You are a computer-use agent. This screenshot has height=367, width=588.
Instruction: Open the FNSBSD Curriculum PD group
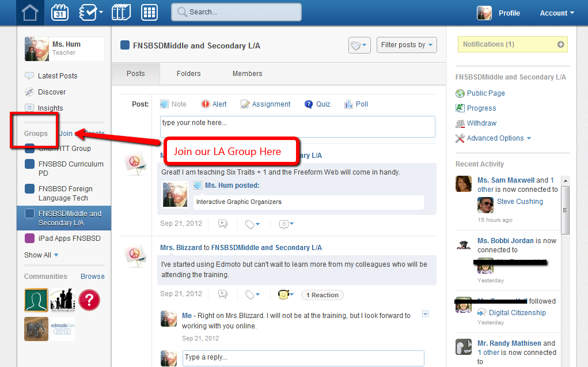tap(71, 168)
